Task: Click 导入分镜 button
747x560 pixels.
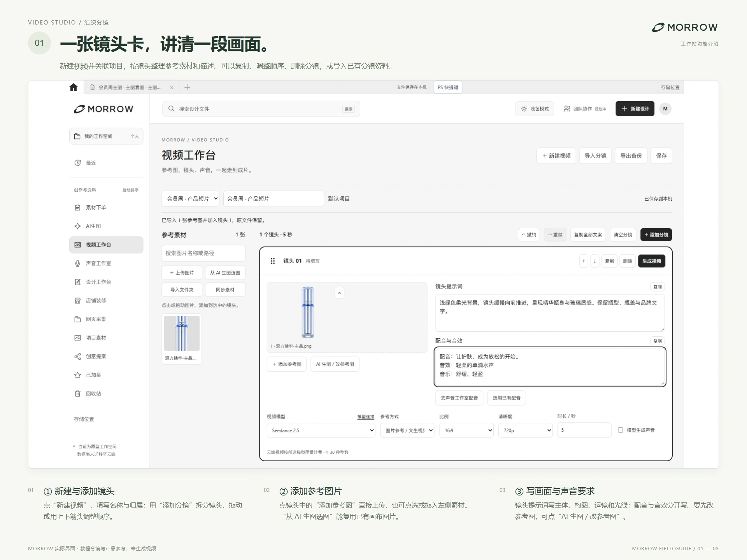Action: click(x=595, y=156)
